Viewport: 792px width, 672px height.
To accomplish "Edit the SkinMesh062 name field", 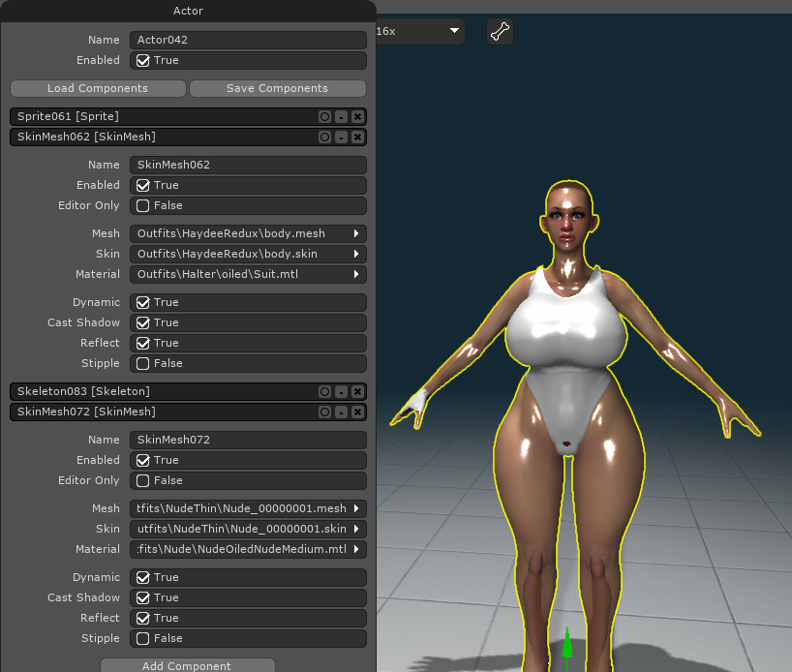I will [248, 165].
